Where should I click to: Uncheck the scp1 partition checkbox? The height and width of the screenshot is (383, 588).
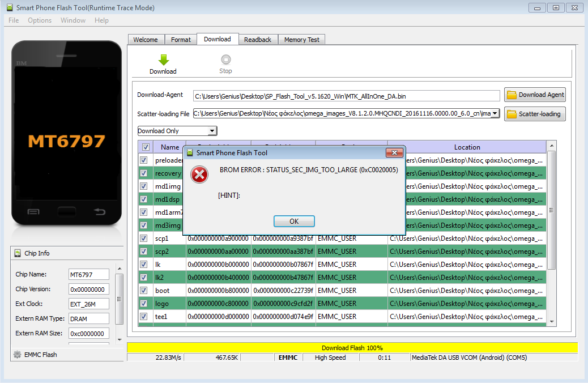144,239
